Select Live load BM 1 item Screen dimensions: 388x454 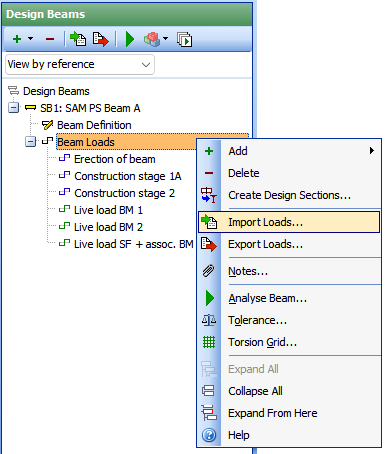pyautogui.click(x=108, y=210)
